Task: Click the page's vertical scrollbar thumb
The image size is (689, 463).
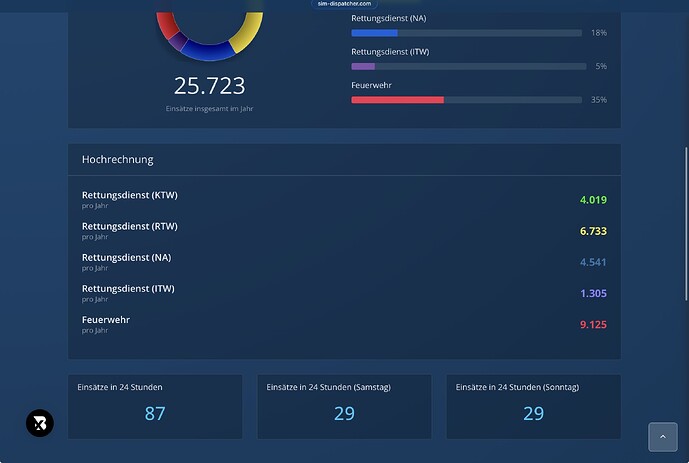Action: (x=686, y=224)
